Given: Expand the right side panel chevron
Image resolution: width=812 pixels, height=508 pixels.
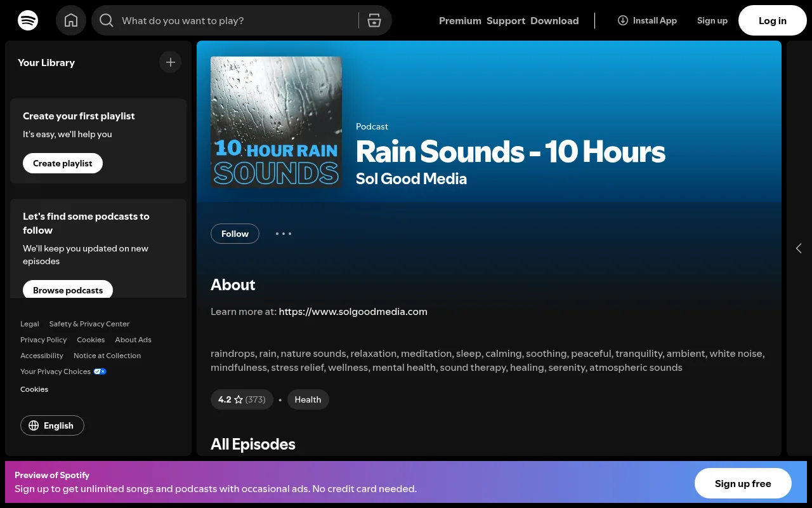Looking at the screenshot, I should [799, 248].
